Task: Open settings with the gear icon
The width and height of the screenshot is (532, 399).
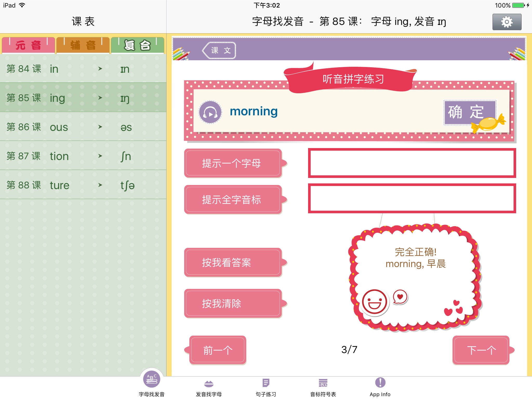Action: click(x=507, y=22)
